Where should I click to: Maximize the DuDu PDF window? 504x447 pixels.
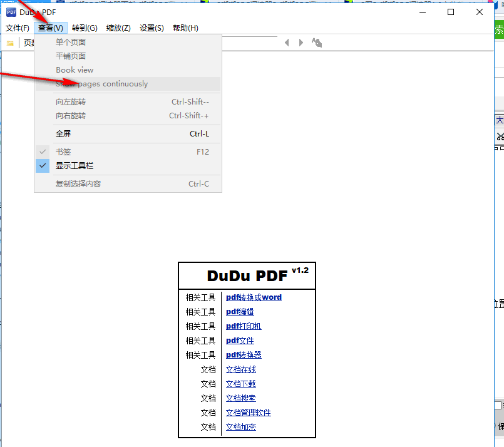(x=451, y=13)
